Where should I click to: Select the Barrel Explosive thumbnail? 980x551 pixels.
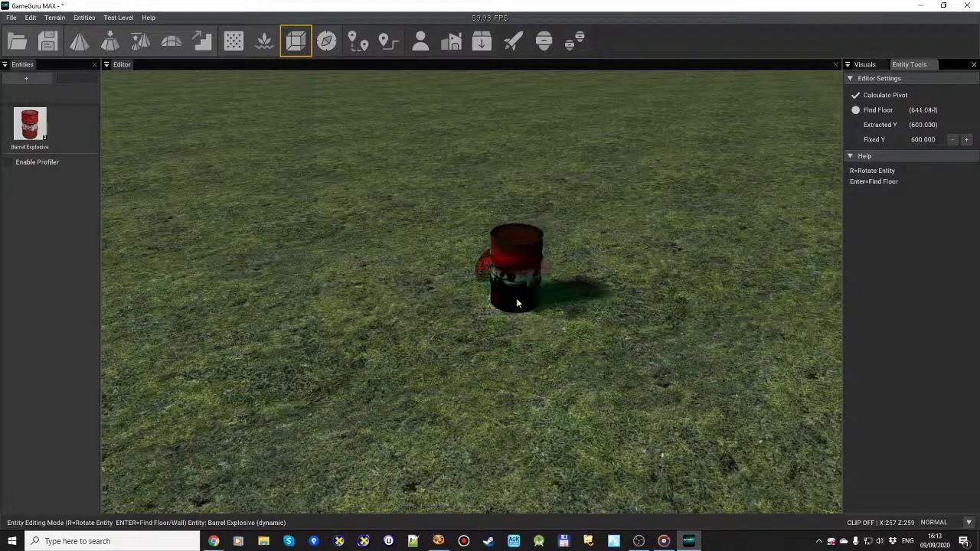pyautogui.click(x=30, y=124)
